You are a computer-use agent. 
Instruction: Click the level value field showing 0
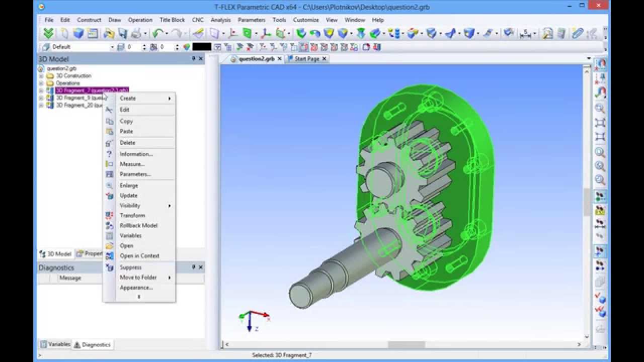click(134, 47)
